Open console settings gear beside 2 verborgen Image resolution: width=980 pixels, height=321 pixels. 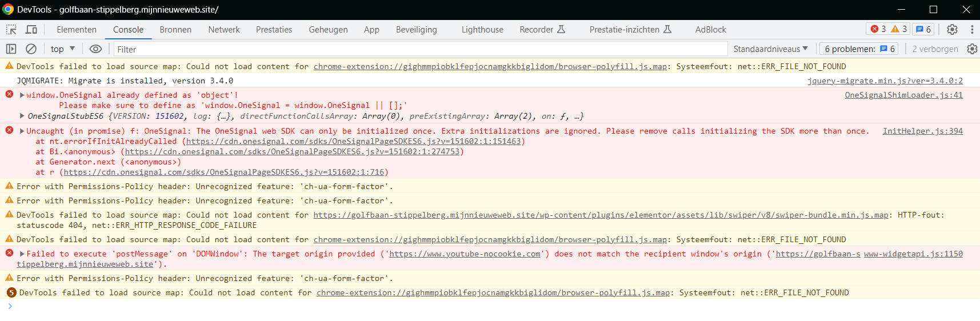coord(972,49)
